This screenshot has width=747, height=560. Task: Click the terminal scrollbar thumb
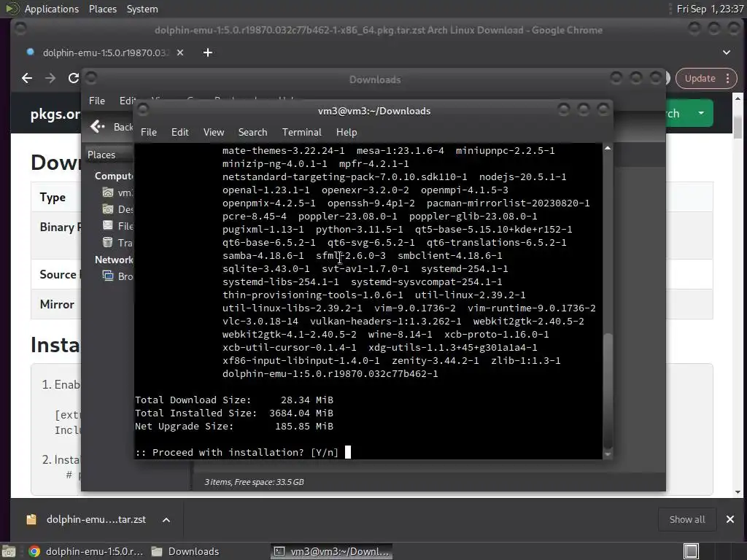point(608,391)
